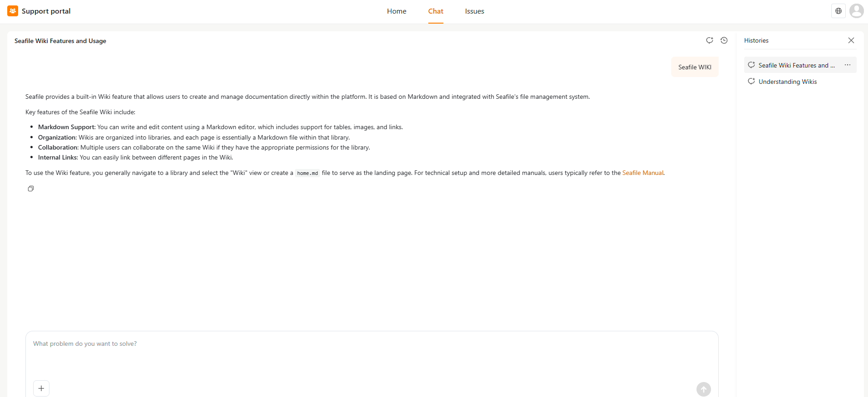Click the Support portal logo icon
This screenshot has width=868, height=397.
(x=13, y=11)
